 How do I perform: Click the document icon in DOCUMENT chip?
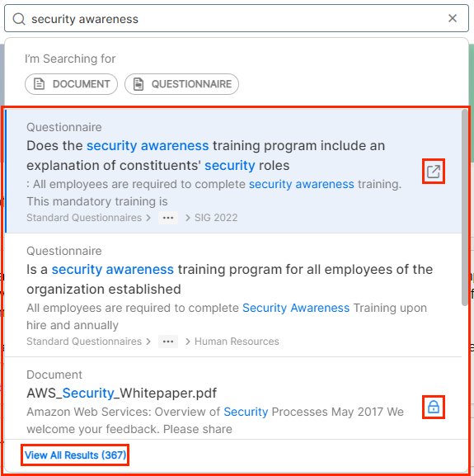click(39, 84)
